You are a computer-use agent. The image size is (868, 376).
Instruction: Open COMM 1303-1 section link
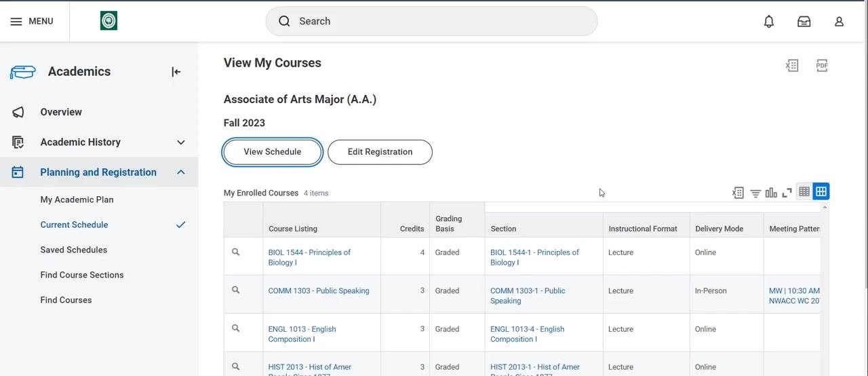coord(528,295)
